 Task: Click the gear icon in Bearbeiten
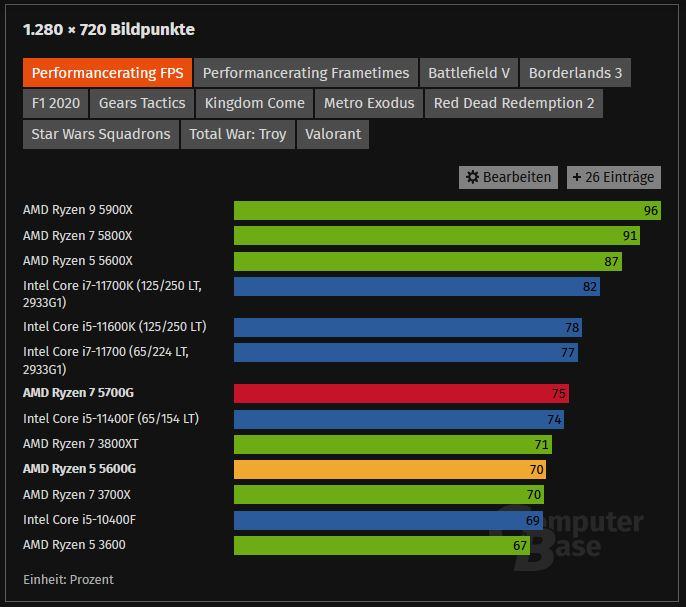point(472,177)
